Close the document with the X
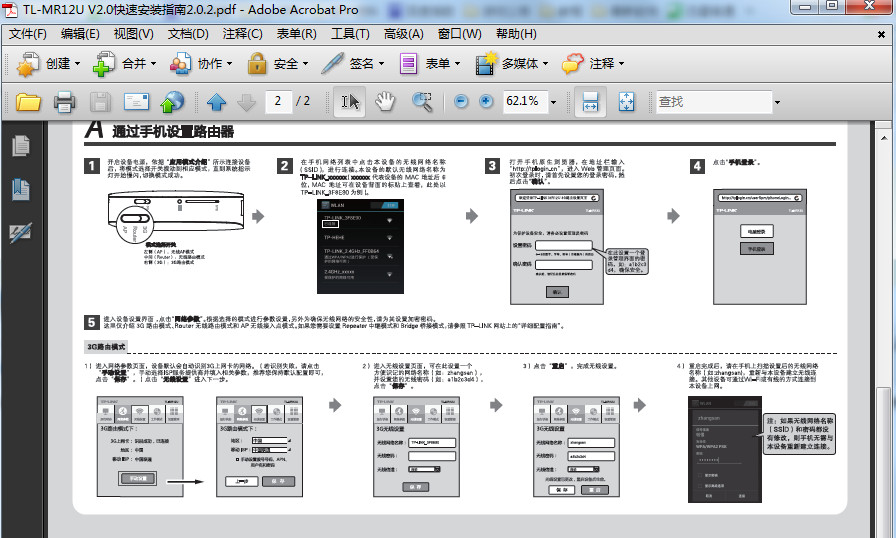896x538 pixels. 881,34
